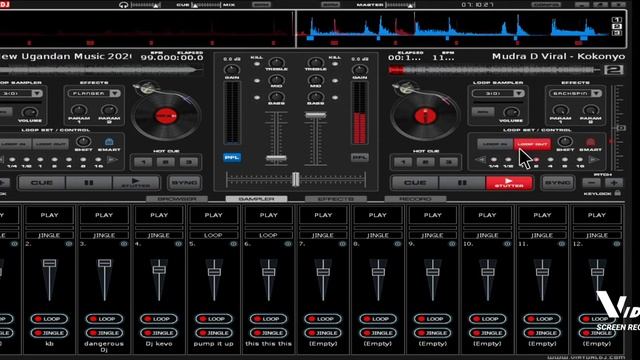This screenshot has width=640, height=360.
Task: Toggle the right channel bass kill button
Action: (335, 98)
